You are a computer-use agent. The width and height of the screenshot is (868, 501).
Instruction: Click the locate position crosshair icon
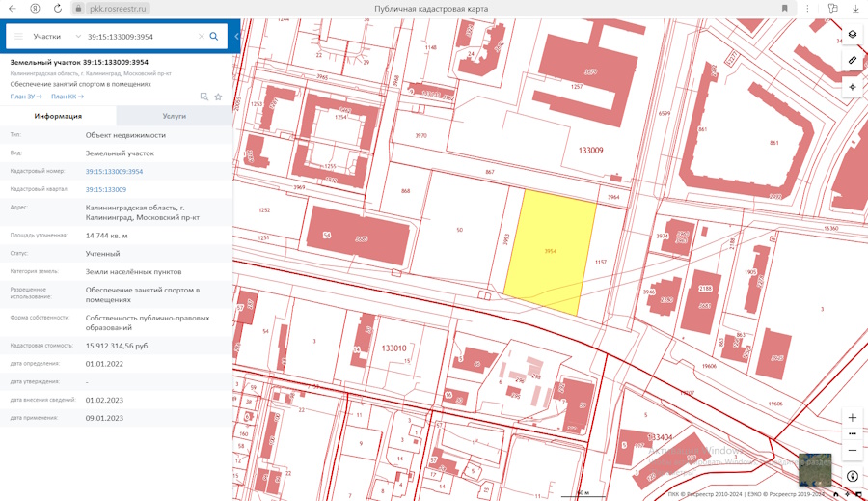(x=853, y=87)
